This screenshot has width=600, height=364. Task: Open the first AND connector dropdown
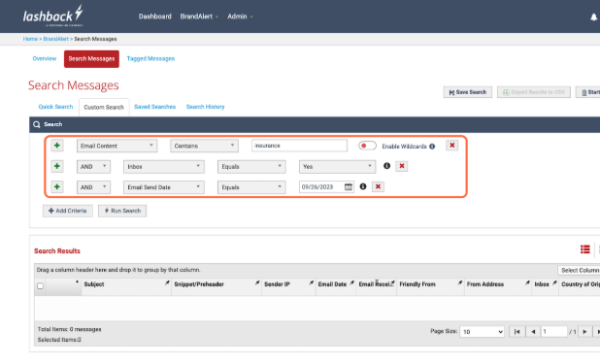pyautogui.click(x=93, y=167)
